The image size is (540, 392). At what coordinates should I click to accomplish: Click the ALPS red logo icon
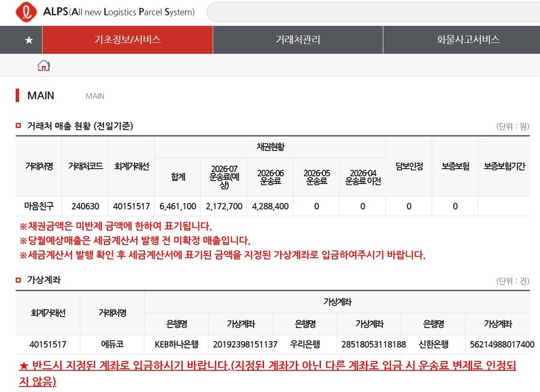[26, 12]
